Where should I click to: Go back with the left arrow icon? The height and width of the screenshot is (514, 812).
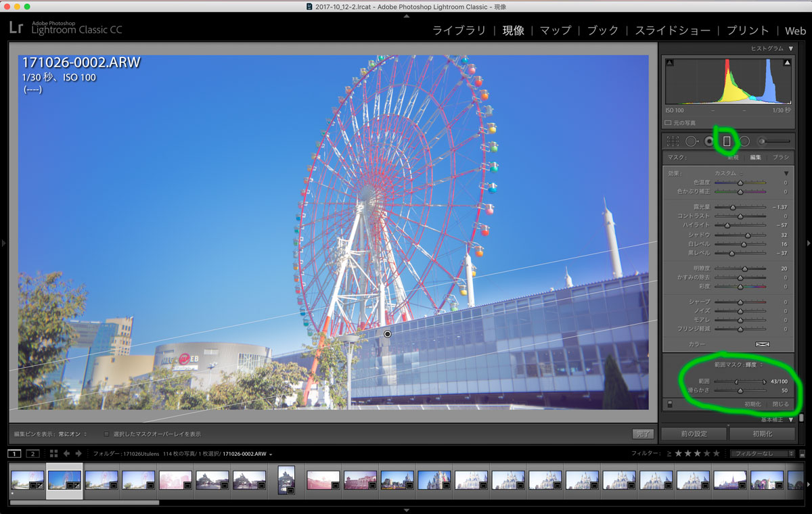[67, 453]
